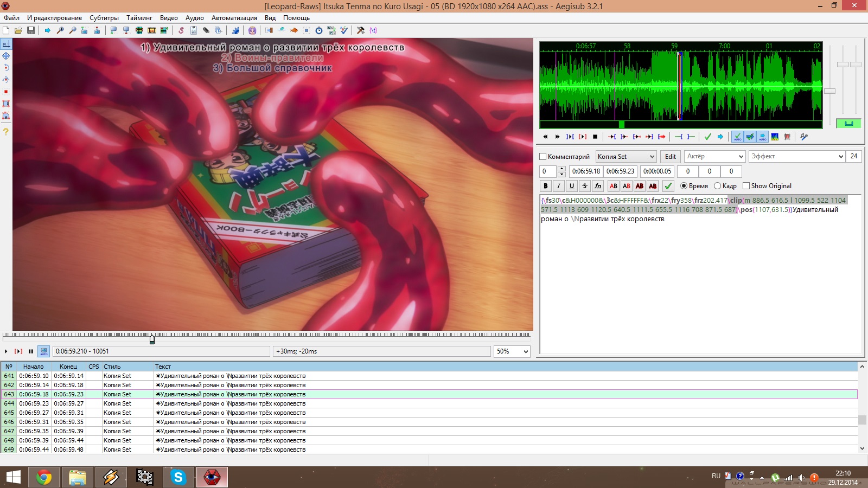The height and width of the screenshot is (488, 868).
Task: Check the Show Original checkbox
Action: (x=746, y=186)
